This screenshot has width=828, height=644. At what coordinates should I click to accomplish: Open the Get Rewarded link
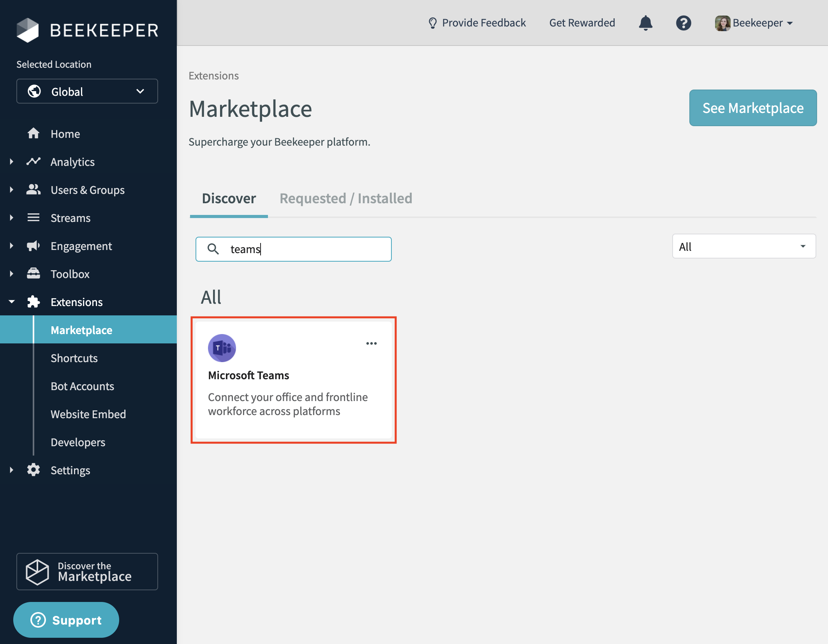coord(582,23)
